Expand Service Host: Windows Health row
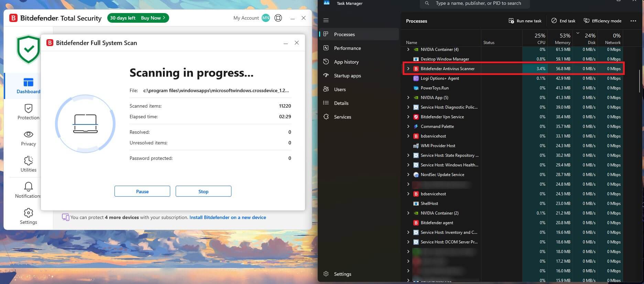Screen dimensions: 644x284 tap(408, 165)
